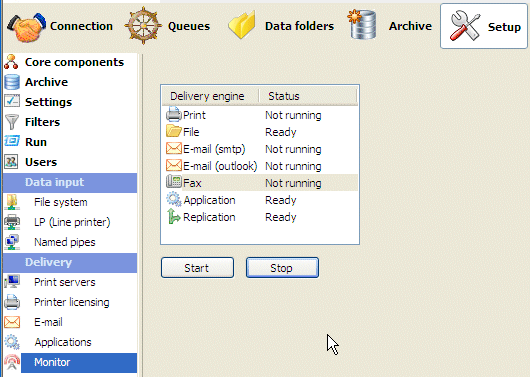Screen dimensions: 530x377
Task: Click the File system icon
Action: (x=12, y=202)
